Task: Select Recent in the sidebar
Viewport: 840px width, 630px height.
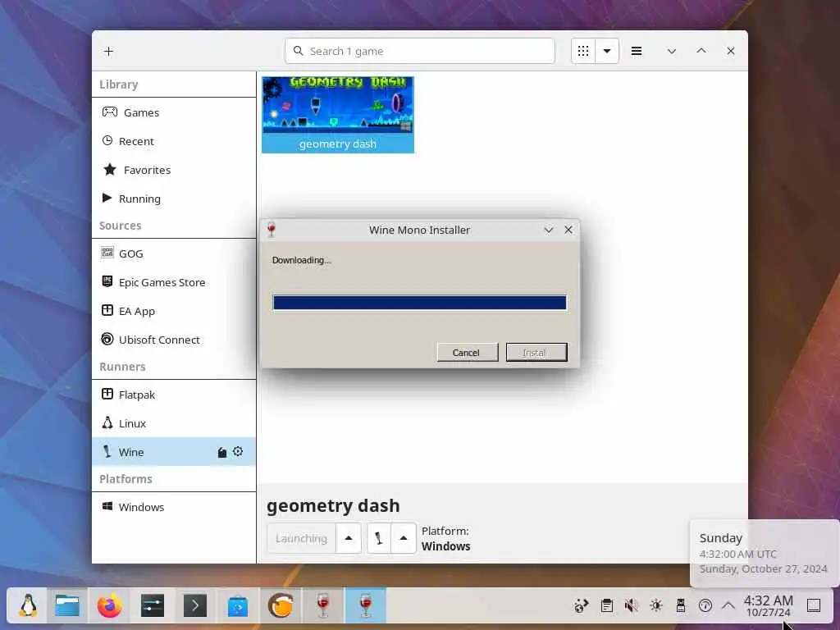Action: pyautogui.click(x=174, y=141)
